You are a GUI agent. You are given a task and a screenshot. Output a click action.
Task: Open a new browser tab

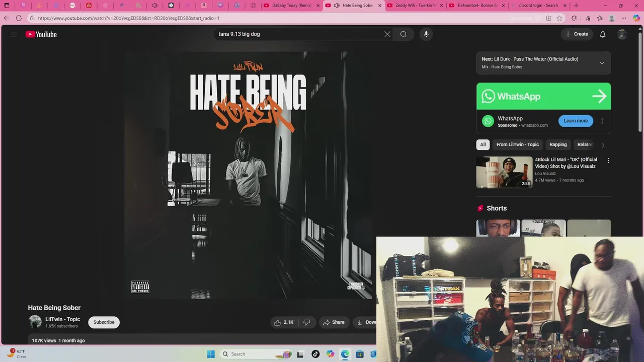576,6
